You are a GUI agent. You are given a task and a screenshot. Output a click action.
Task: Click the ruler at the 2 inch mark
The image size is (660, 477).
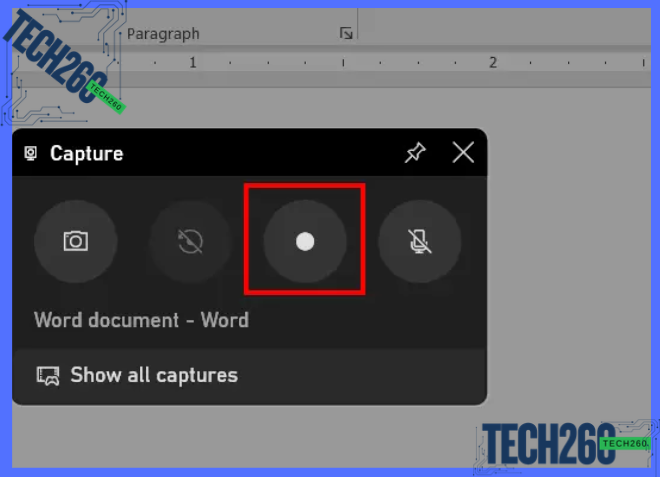coord(493,63)
